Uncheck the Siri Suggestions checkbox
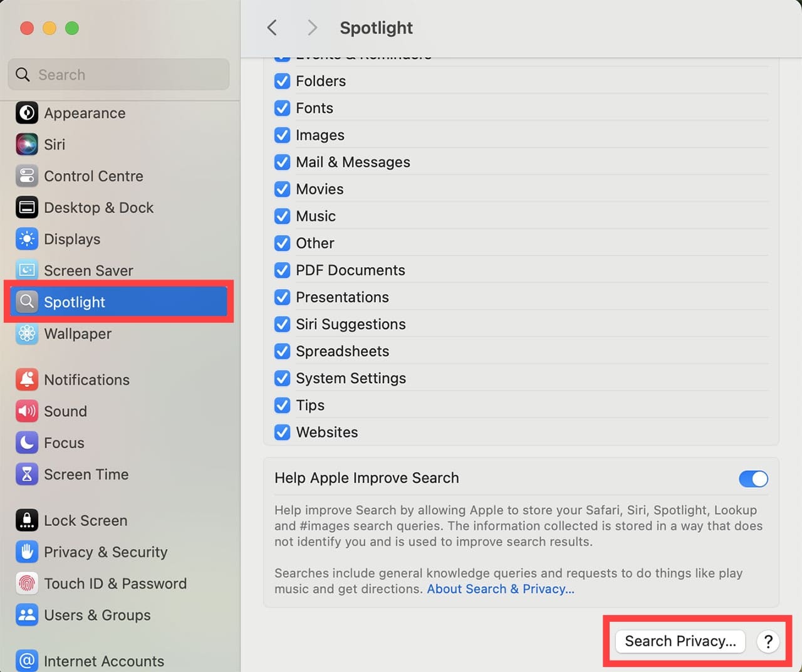Screen dimensions: 802x672 coord(283,324)
